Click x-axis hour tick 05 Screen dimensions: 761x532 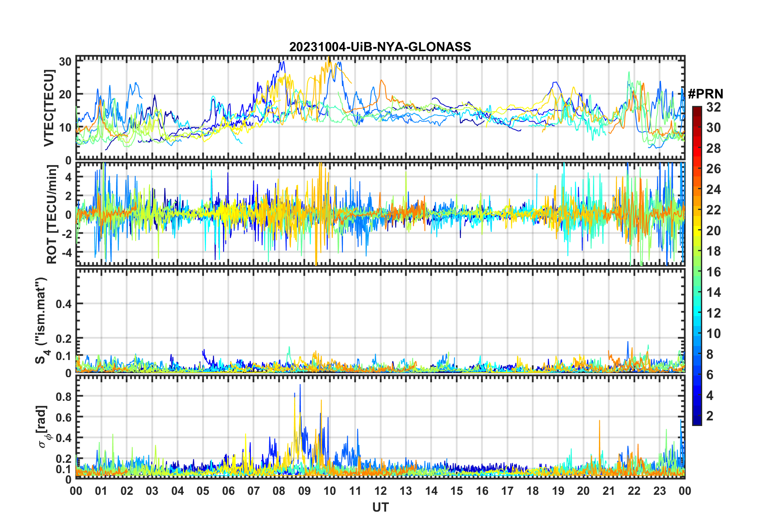point(203,491)
